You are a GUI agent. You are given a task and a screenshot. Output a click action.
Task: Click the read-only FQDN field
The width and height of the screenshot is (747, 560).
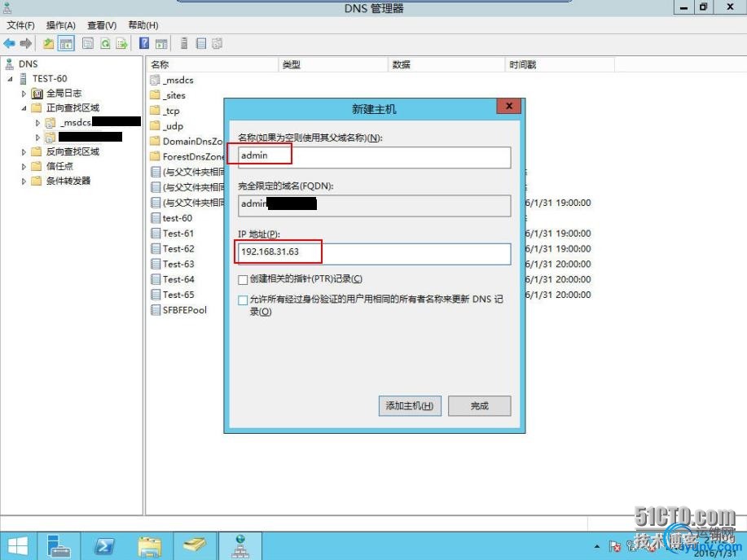tap(374, 206)
